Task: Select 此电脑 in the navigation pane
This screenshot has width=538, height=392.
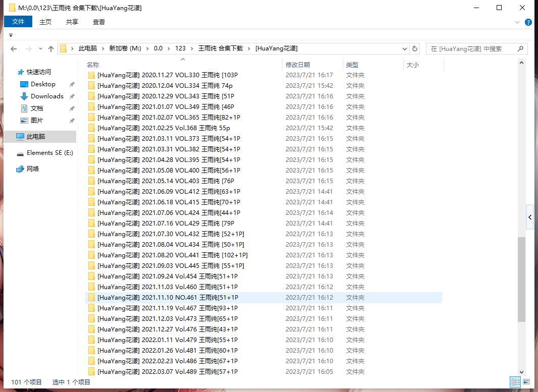Action: 40,137
